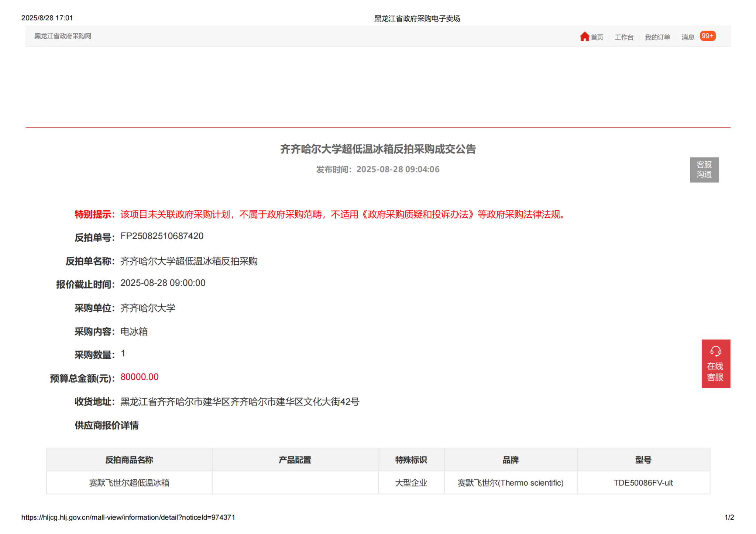Open 工作台 workbench menu item
This screenshot has width=756, height=534.
[x=623, y=37]
